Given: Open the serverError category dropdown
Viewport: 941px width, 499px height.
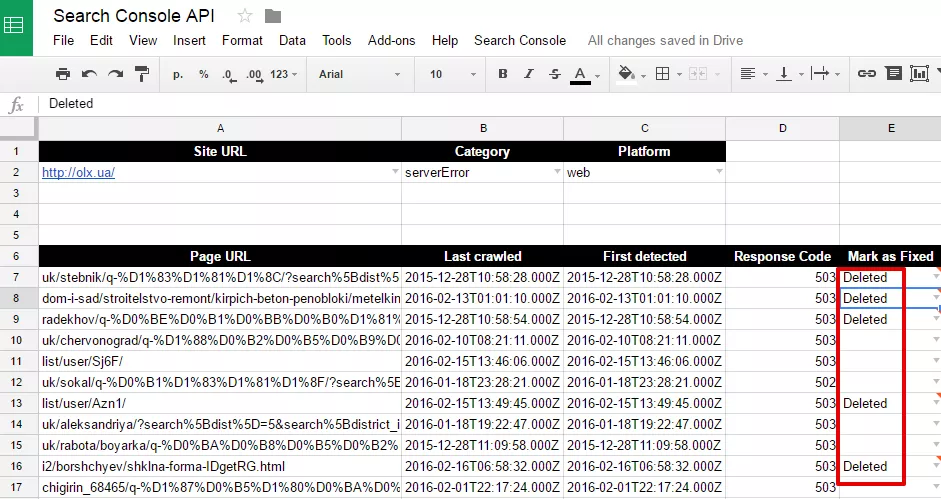Looking at the screenshot, I should point(558,172).
